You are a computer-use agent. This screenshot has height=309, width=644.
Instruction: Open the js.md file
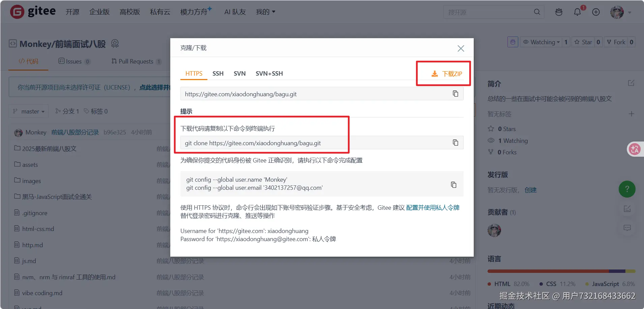click(x=29, y=261)
